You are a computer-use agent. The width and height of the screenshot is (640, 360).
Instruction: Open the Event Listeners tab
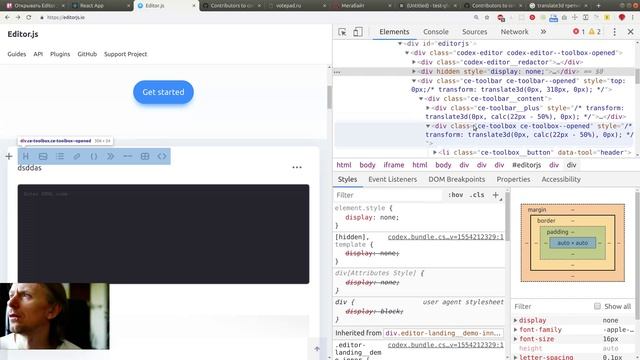[393, 179]
